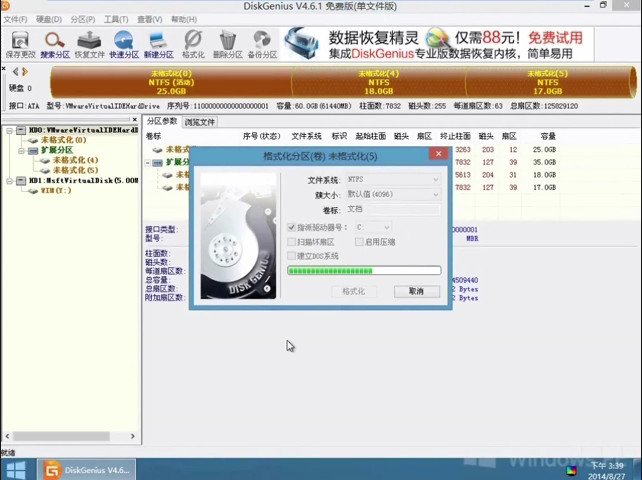
Task: Switch to 浏览文件 tab
Action: [199, 122]
